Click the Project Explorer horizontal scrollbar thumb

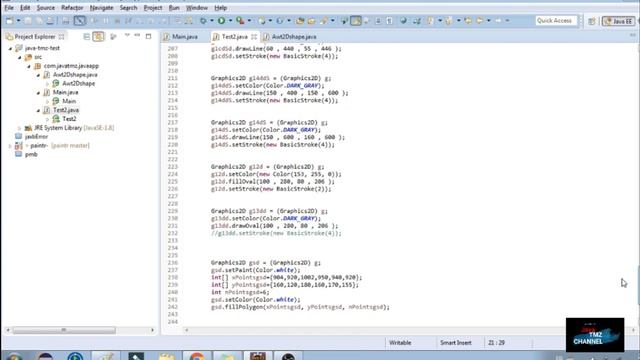[64, 330]
